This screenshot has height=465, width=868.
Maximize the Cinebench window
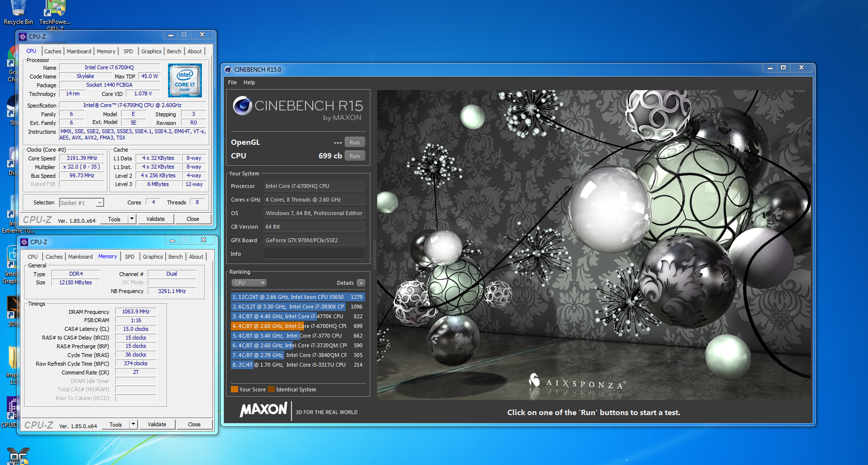pos(783,68)
